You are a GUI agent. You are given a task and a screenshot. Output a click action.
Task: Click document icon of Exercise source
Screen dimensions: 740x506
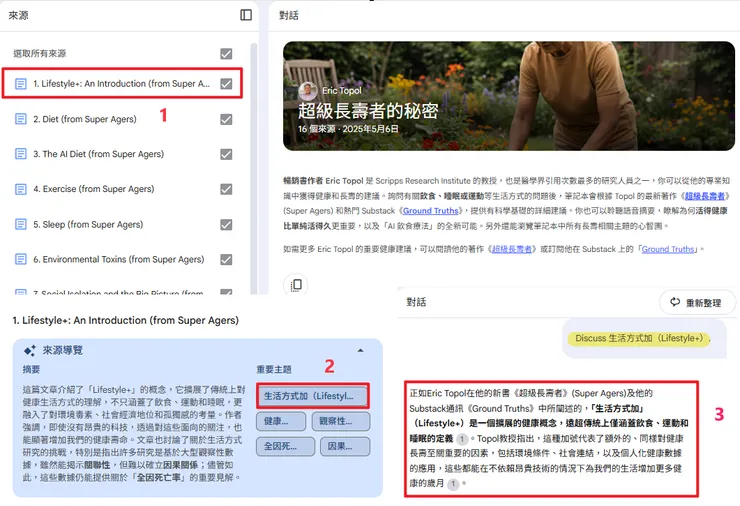point(21,189)
